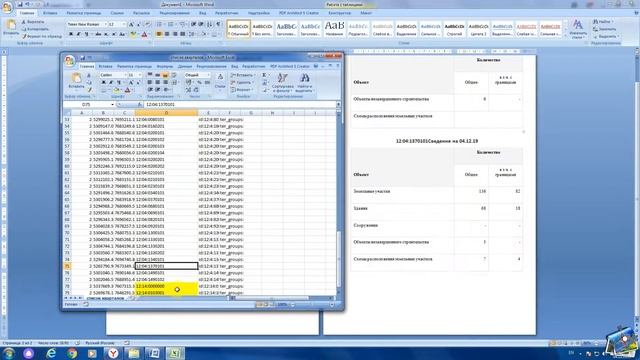The height and width of the screenshot is (360, 640).
Task: Apply Bold in the Word ribbon
Action: point(71,34)
